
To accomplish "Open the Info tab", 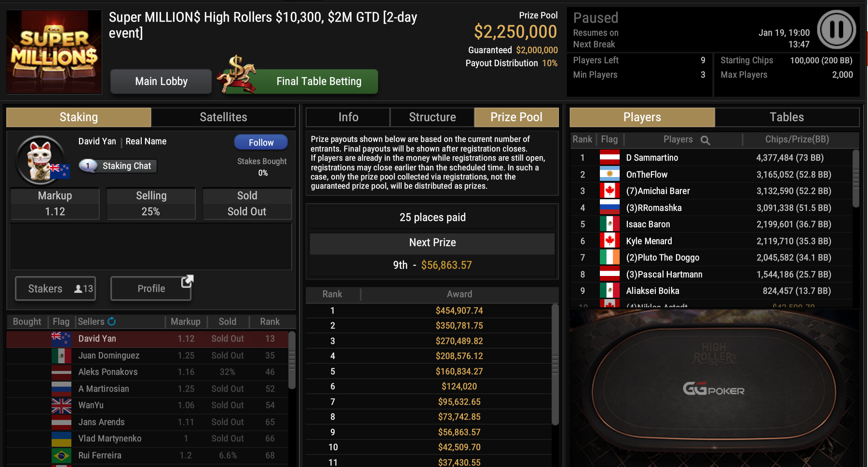I will tap(348, 117).
